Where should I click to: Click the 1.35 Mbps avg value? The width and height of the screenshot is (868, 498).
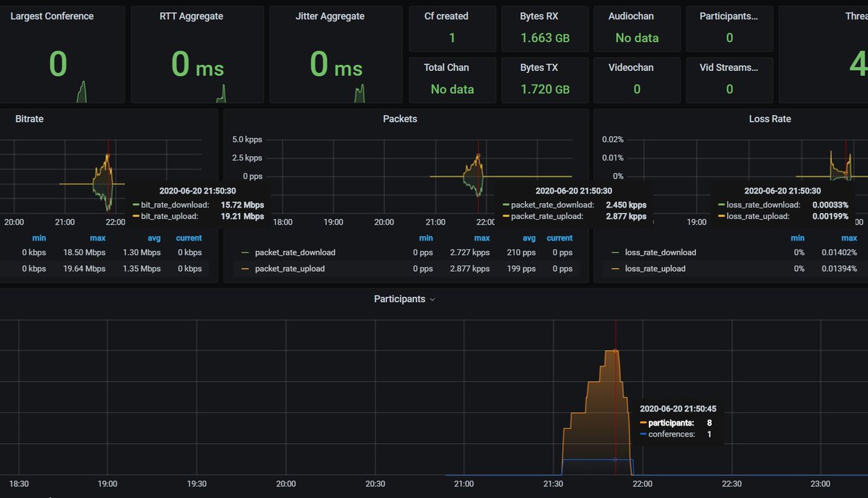(x=140, y=269)
